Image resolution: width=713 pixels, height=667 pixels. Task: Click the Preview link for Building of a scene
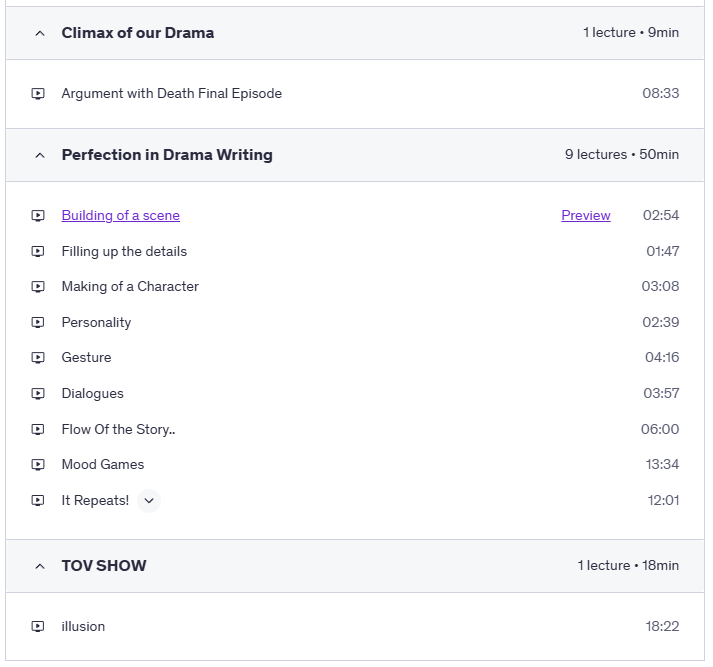coord(585,216)
